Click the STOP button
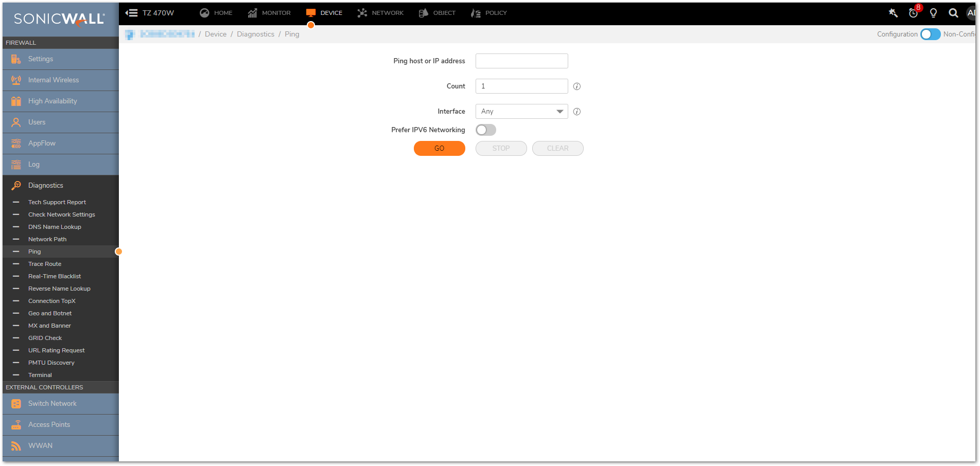Screen dimensions: 980x466 point(501,149)
